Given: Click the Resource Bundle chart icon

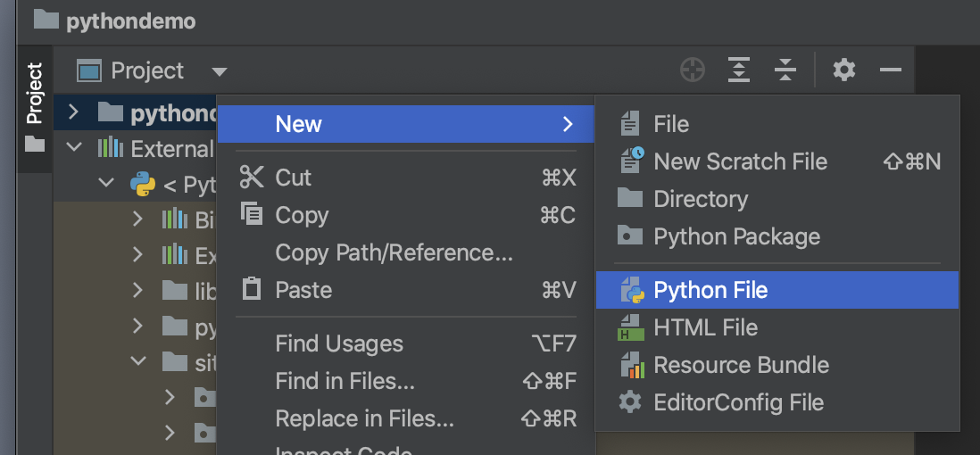Looking at the screenshot, I should point(632,365).
